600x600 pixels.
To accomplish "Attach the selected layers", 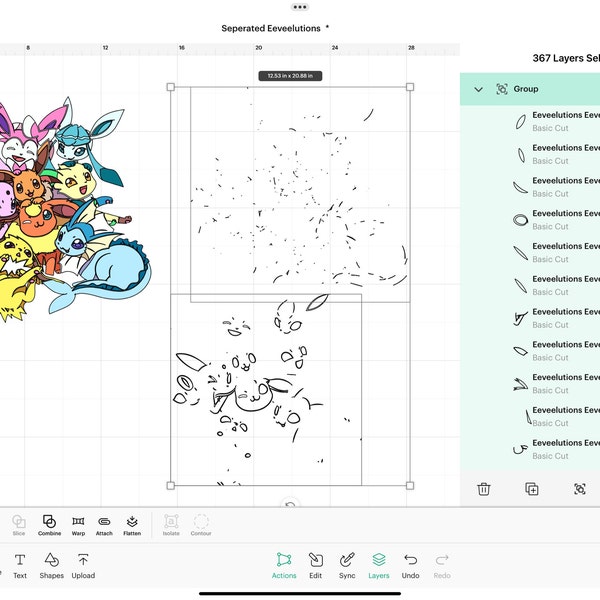I will pyautogui.click(x=104, y=525).
